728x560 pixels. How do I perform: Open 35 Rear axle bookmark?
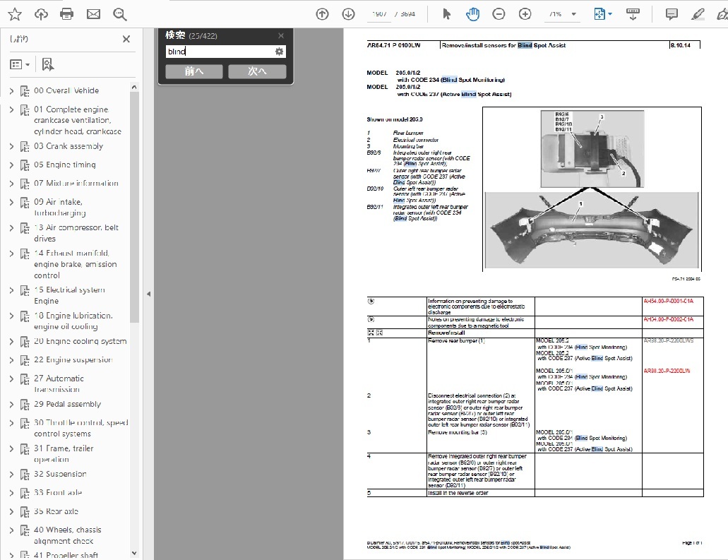click(56, 511)
